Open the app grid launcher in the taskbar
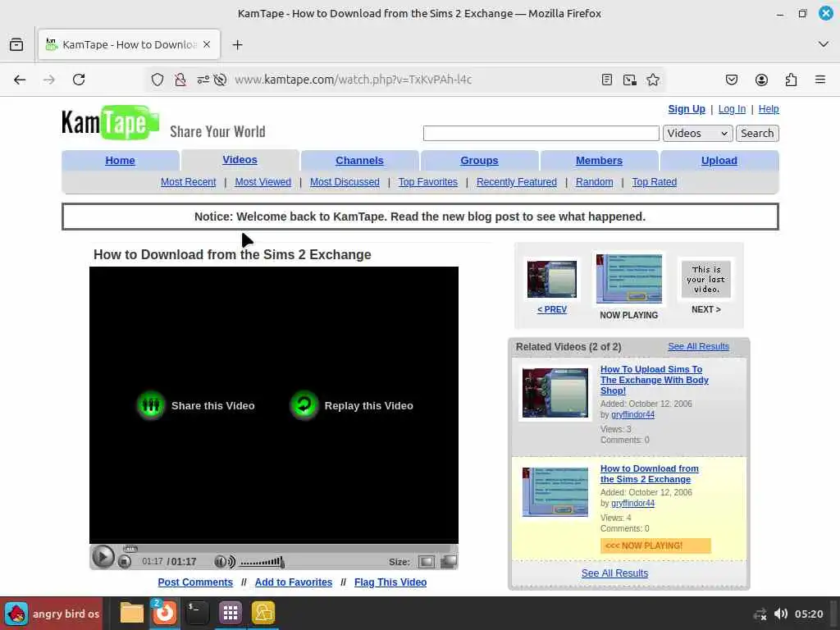Image resolution: width=840 pixels, height=630 pixels. (x=231, y=613)
